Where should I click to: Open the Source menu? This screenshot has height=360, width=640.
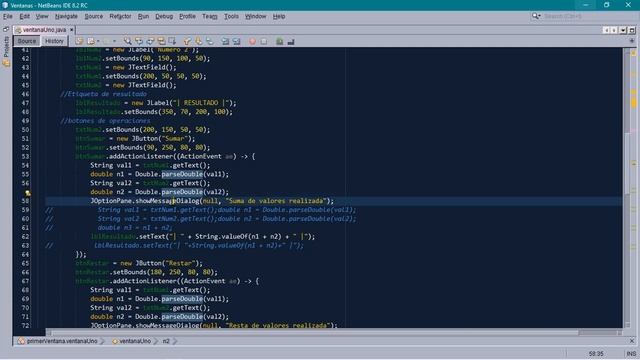93,16
